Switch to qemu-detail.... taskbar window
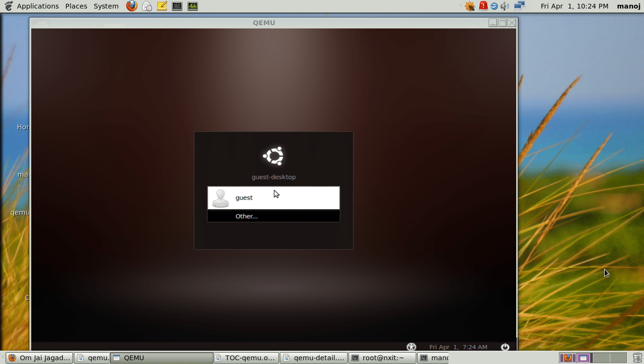 coord(313,358)
